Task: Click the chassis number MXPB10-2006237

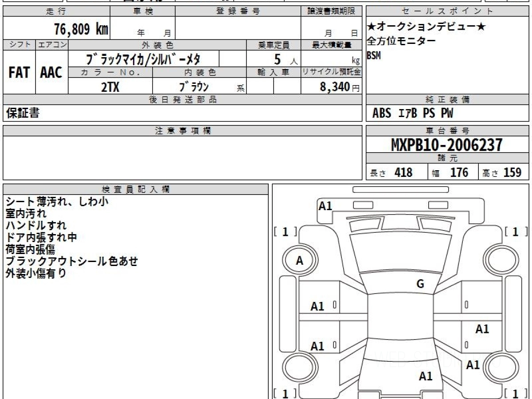Action: 447,145
